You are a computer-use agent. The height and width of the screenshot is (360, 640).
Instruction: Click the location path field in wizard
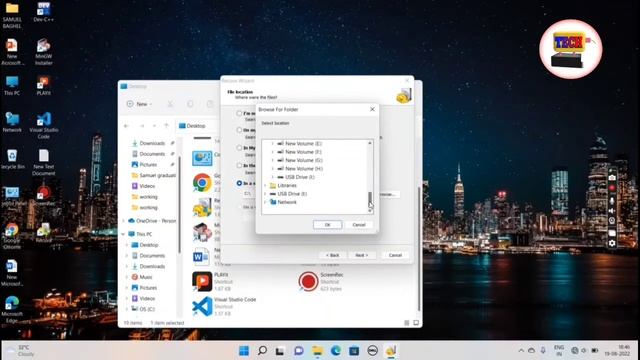pos(249,194)
